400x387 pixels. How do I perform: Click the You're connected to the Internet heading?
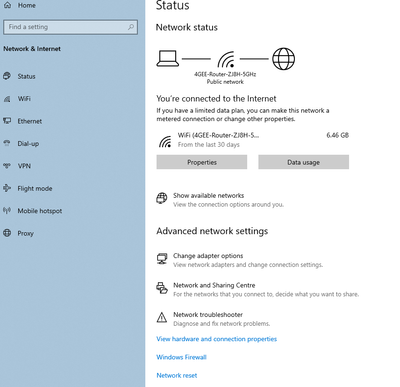[x=216, y=99]
